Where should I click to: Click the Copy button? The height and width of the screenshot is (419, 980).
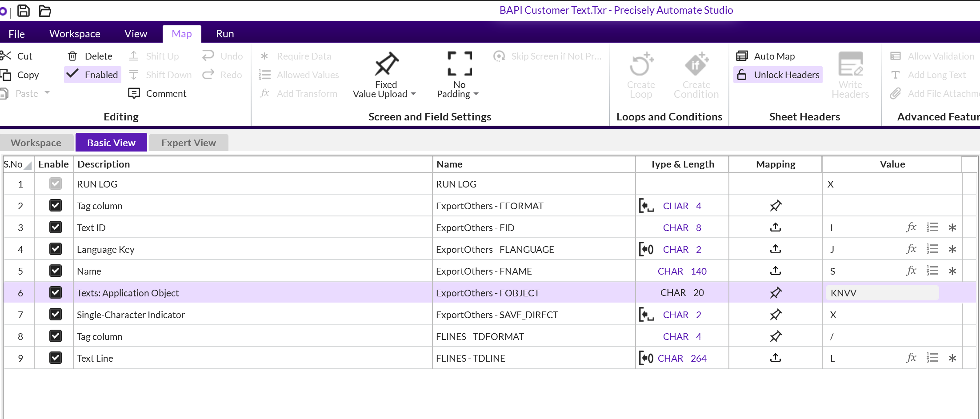(x=28, y=75)
